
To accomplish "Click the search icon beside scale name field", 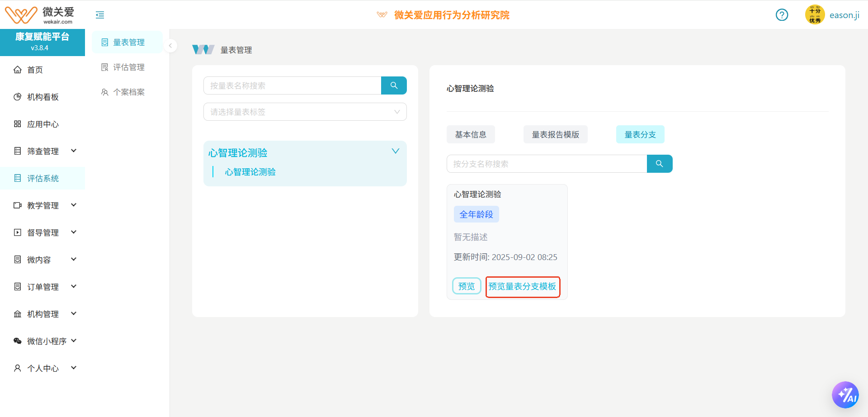I will pyautogui.click(x=394, y=85).
